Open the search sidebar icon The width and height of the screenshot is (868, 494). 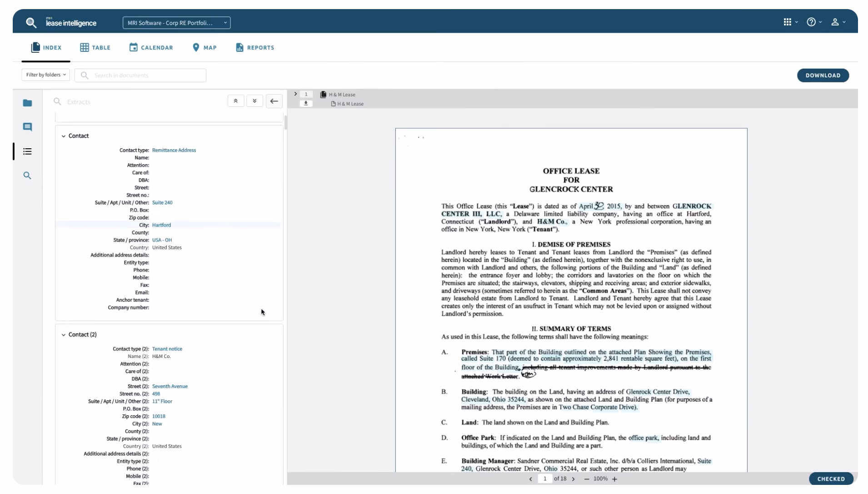click(x=27, y=176)
